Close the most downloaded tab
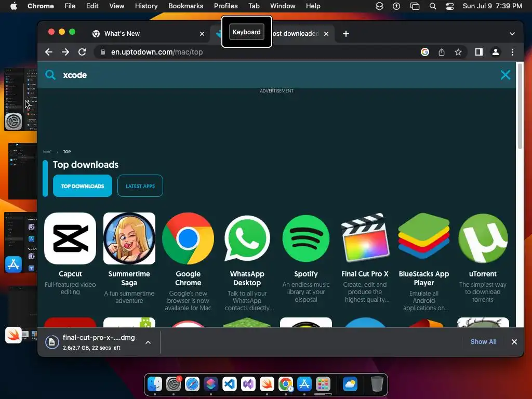 326,34
